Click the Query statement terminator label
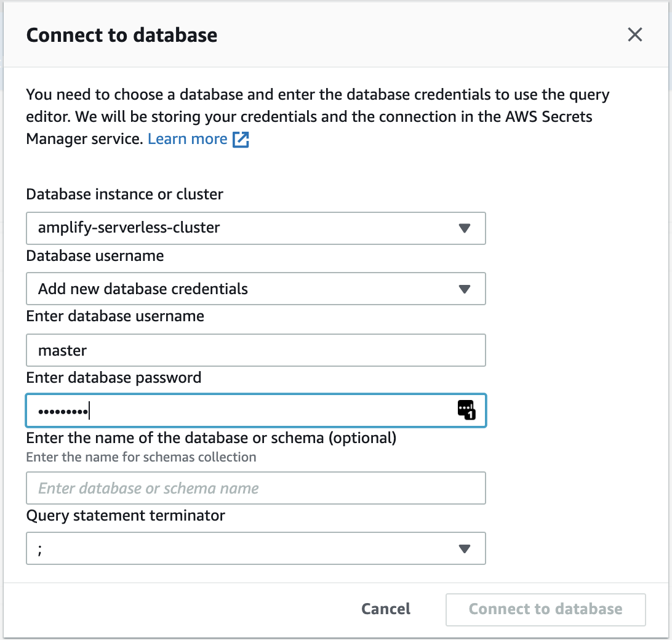672x640 pixels. pyautogui.click(x=126, y=515)
